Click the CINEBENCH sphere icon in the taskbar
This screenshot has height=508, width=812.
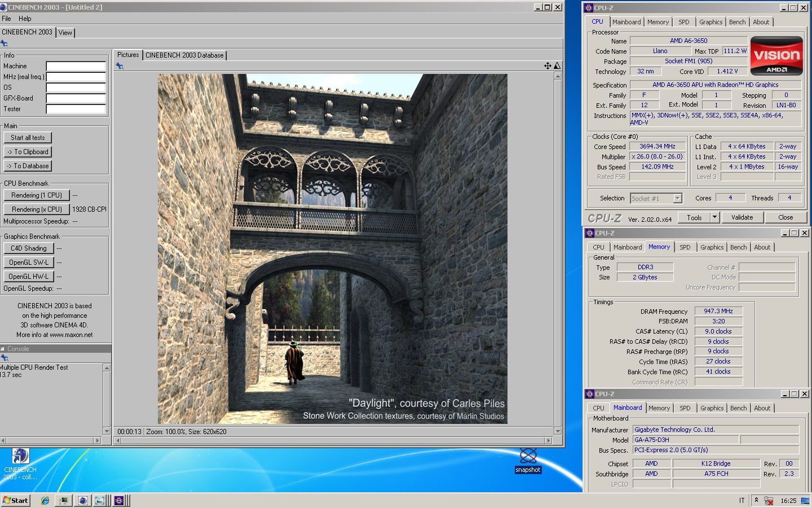pyautogui.click(x=83, y=501)
